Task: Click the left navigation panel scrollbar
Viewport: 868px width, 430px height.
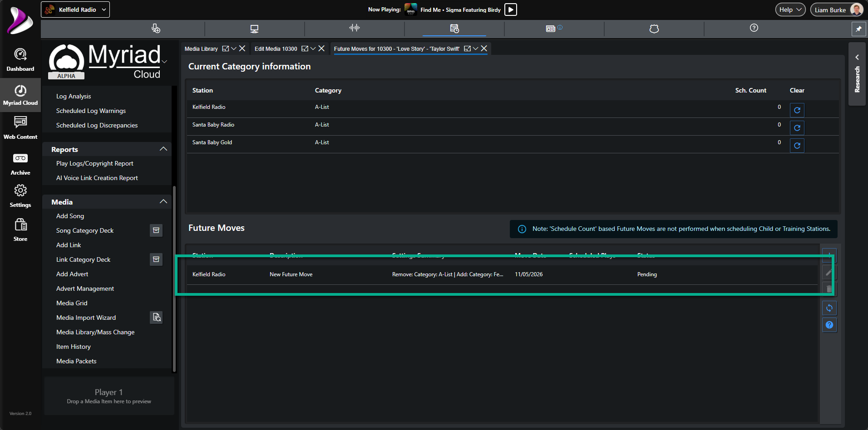Action: 174,279
